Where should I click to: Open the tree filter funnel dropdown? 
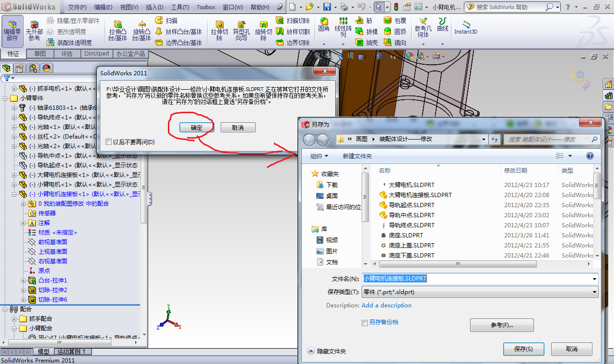tap(9, 78)
